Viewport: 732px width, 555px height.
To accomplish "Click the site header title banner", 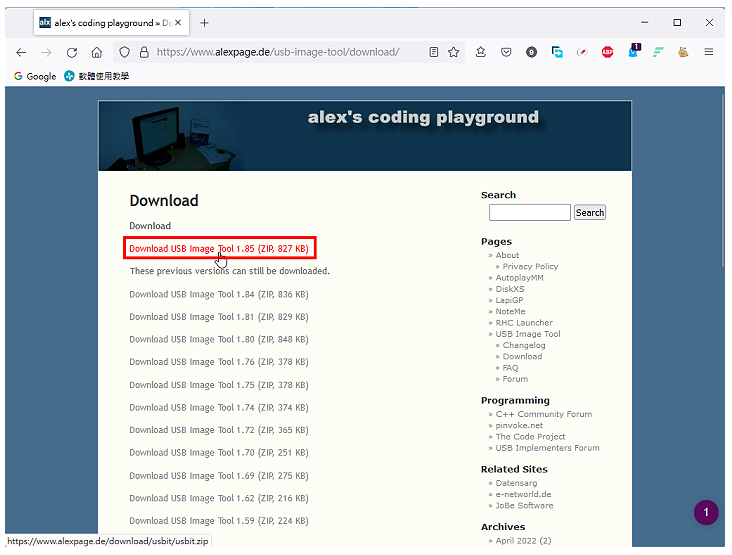I will [x=423, y=117].
